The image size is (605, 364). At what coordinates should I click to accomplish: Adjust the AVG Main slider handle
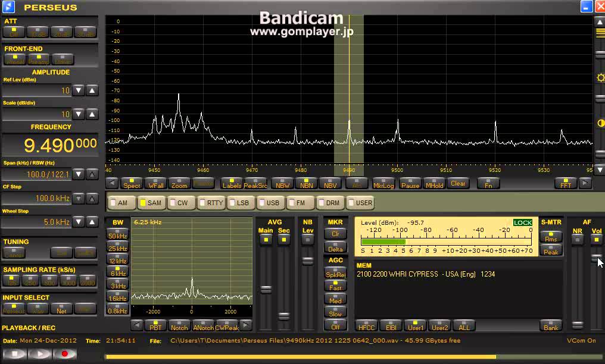[x=266, y=289]
